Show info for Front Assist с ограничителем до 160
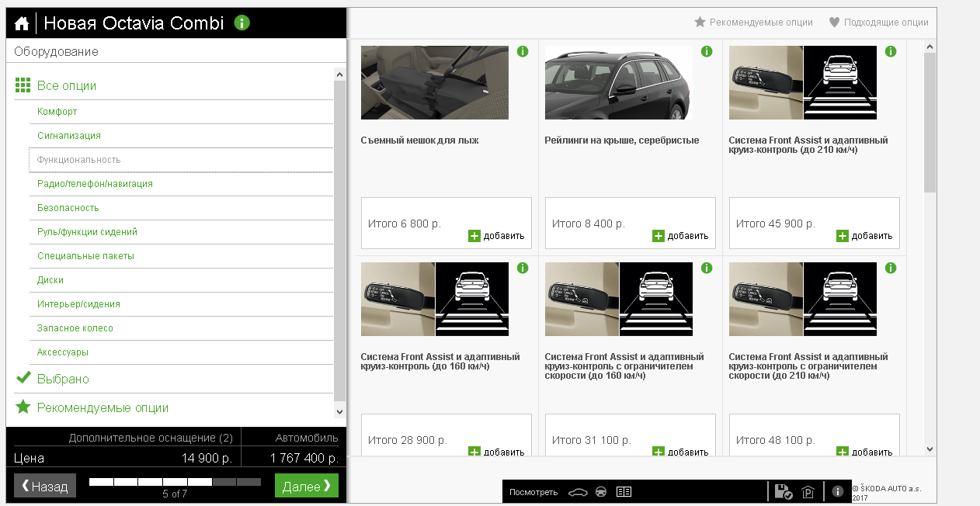 [x=707, y=268]
